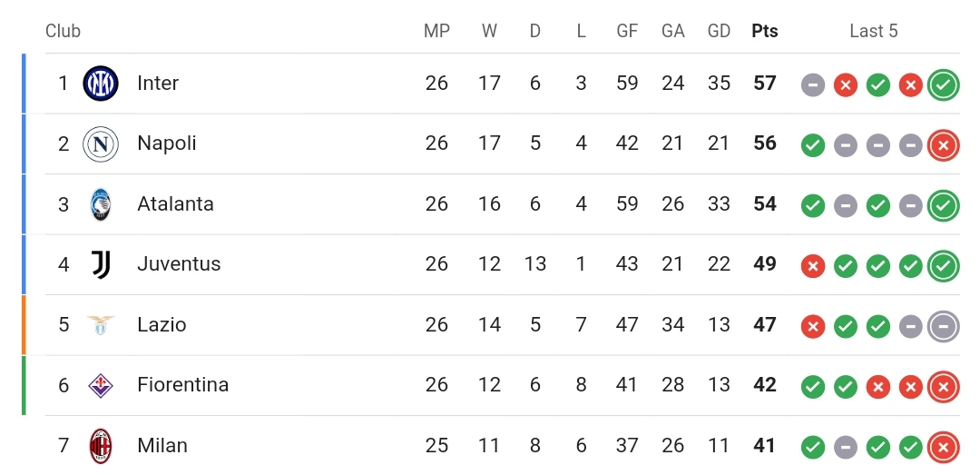The height and width of the screenshot is (475, 980).
Task: Click the Juventus logo icon
Action: pyautogui.click(x=101, y=264)
